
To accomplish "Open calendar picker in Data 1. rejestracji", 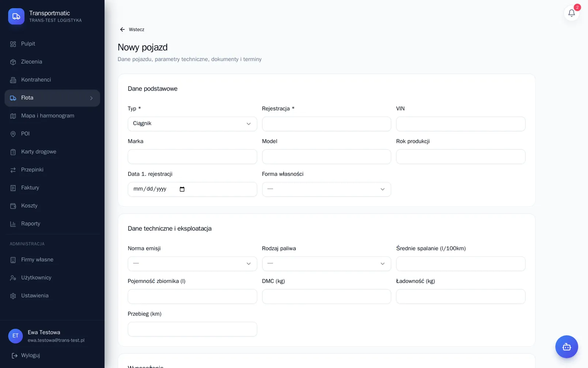I will tap(182, 189).
